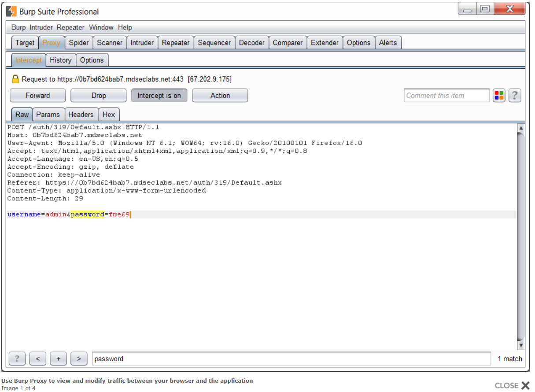Select the Intercept sub-tab
The width and height of the screenshot is (535, 392).
(x=29, y=60)
